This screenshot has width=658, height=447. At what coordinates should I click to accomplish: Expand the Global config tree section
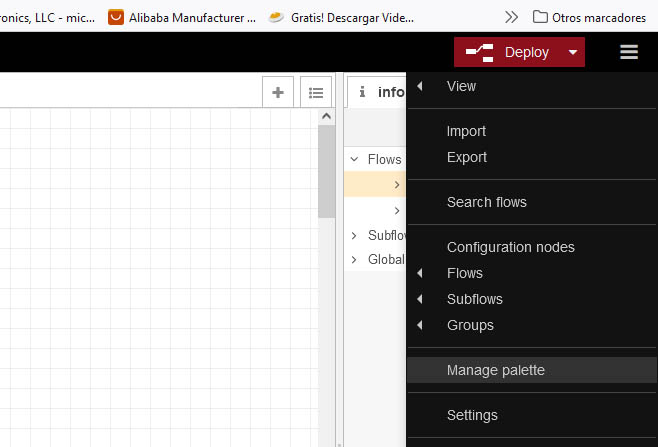pyautogui.click(x=354, y=259)
